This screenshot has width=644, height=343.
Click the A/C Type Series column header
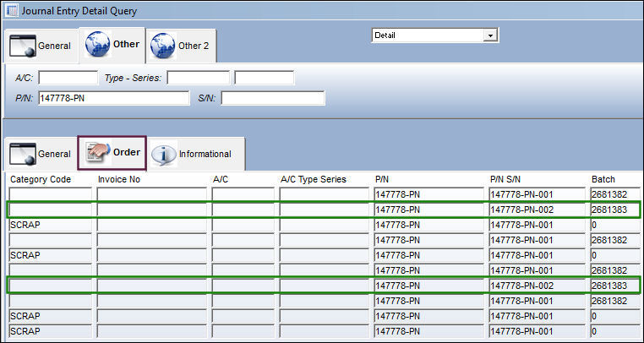314,179
